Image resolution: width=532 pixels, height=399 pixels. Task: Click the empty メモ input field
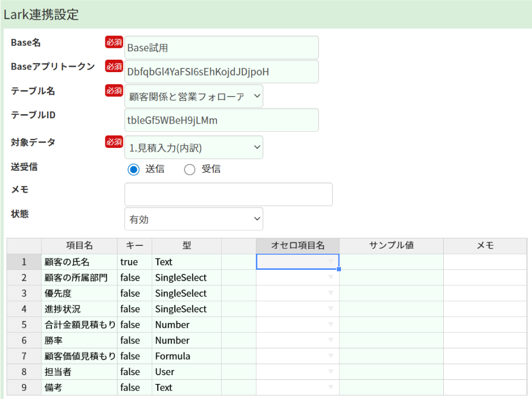point(228,195)
